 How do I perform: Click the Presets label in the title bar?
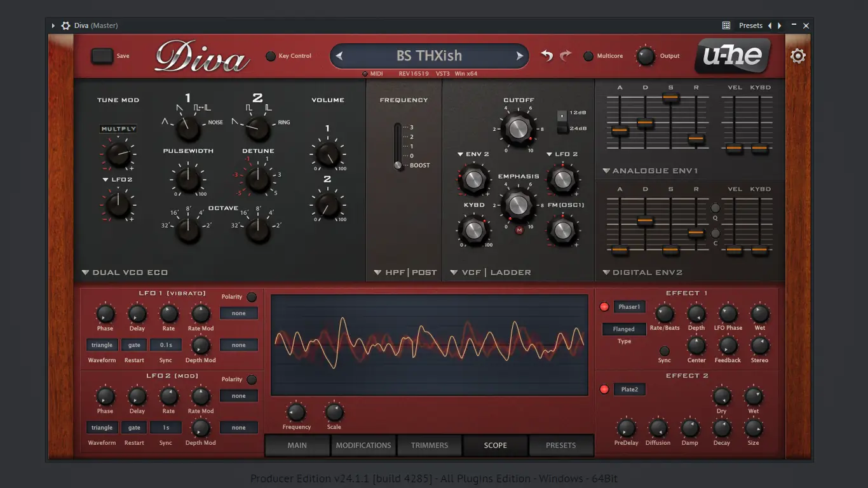tap(750, 25)
